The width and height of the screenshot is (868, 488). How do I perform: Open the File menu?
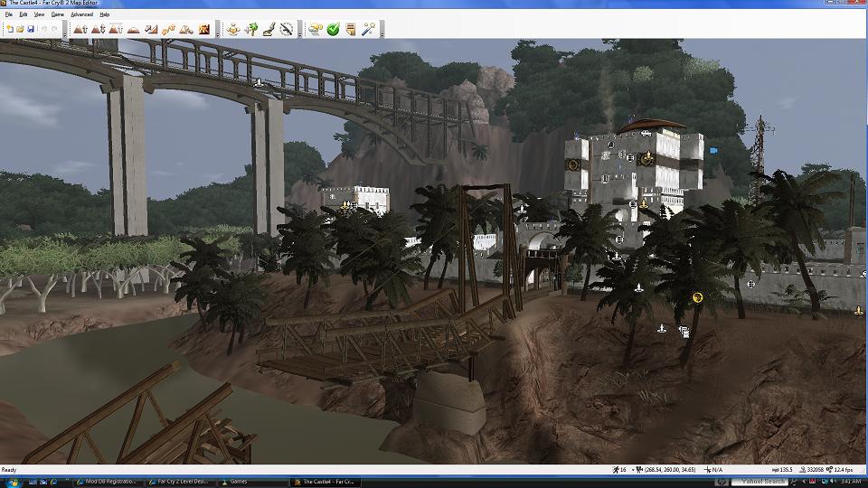[9, 14]
